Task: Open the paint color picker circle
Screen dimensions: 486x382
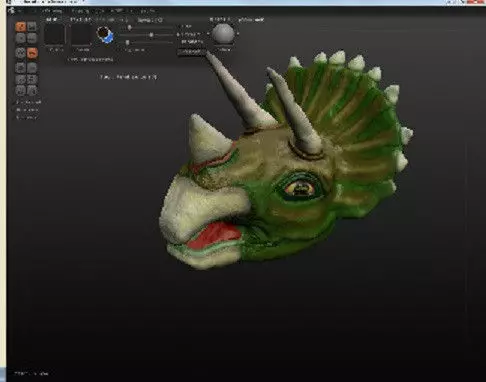Action: click(105, 35)
